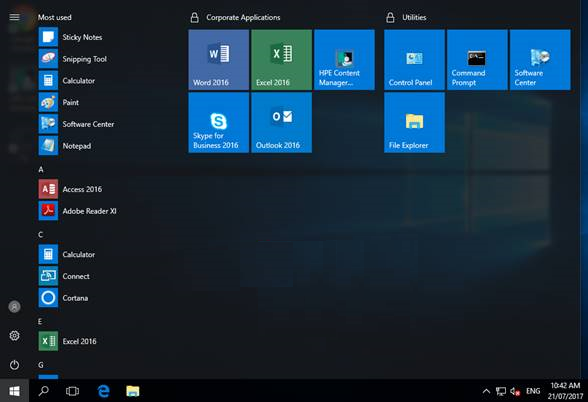Open Settings via the gear icon
This screenshot has width=588, height=402.
(x=14, y=336)
